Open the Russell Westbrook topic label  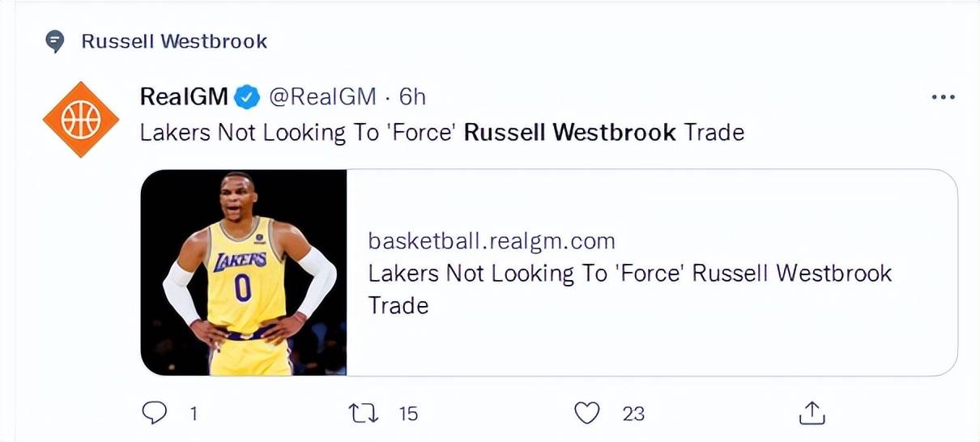pos(174,41)
